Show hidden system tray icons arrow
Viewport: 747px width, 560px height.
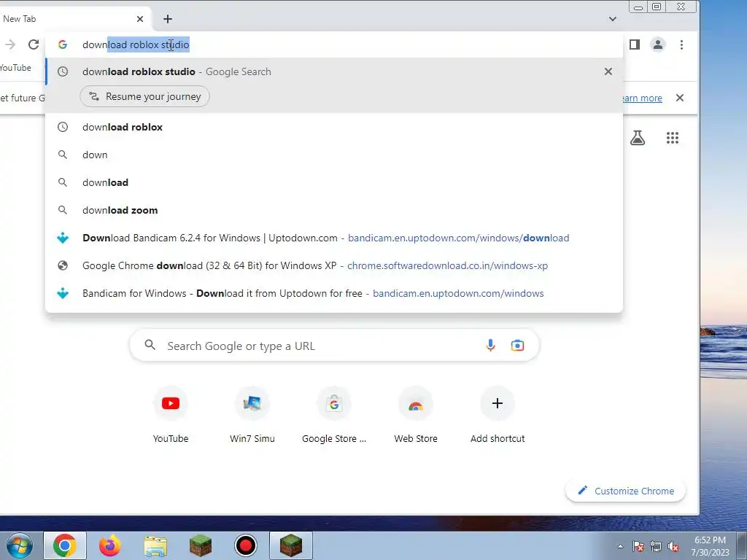[x=620, y=546]
